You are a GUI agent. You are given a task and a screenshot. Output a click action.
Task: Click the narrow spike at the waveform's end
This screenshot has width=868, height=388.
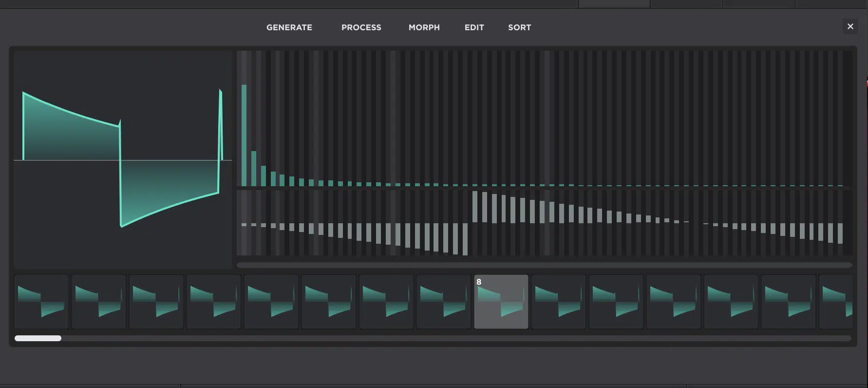click(221, 124)
